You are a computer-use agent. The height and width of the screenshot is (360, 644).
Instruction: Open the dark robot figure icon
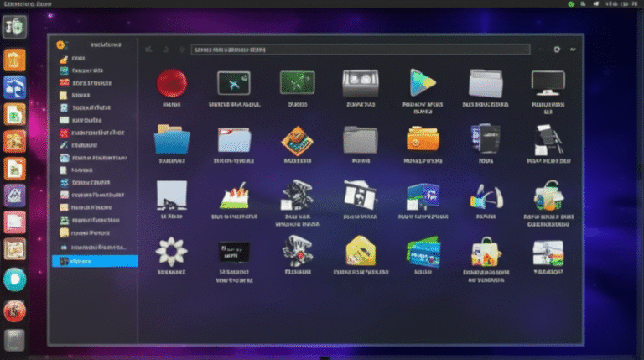[x=298, y=251]
